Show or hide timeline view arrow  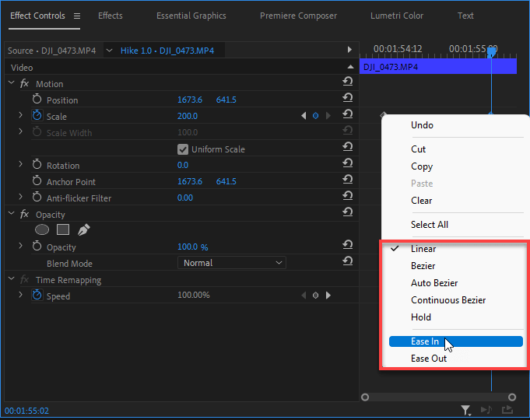click(349, 50)
